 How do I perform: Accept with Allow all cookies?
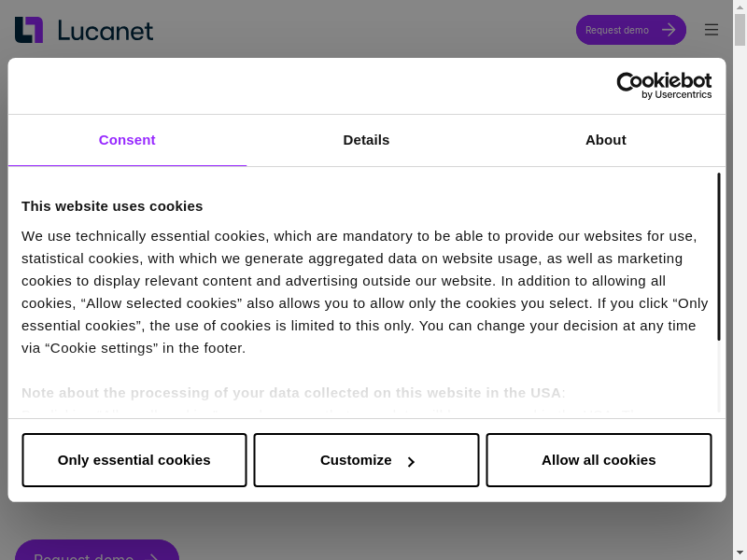coord(599,460)
